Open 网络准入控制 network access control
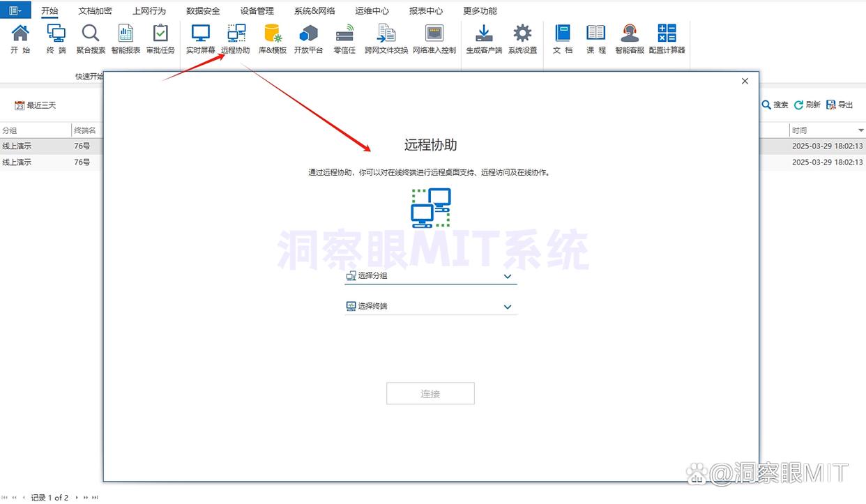 (434, 39)
